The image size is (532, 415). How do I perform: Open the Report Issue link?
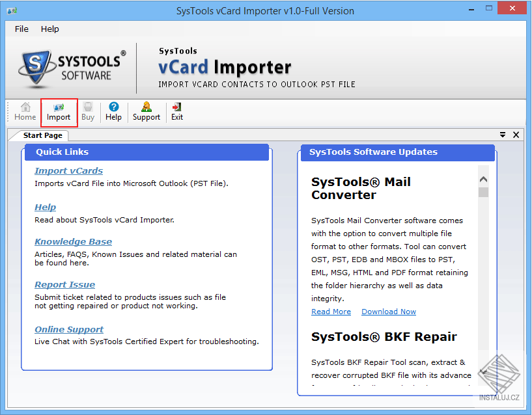(65, 284)
